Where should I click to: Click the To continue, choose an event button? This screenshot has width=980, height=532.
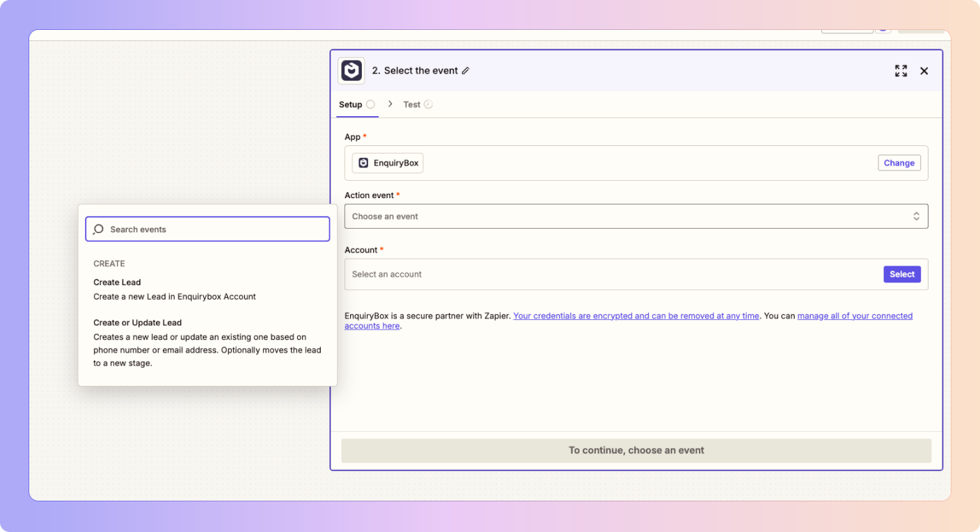tap(636, 451)
